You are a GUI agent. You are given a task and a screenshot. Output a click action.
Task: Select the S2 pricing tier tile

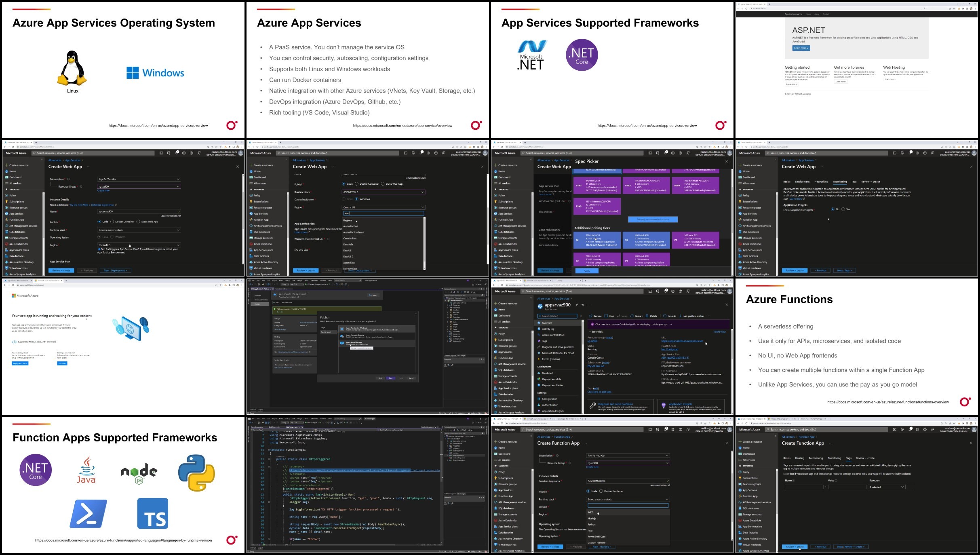click(597, 240)
